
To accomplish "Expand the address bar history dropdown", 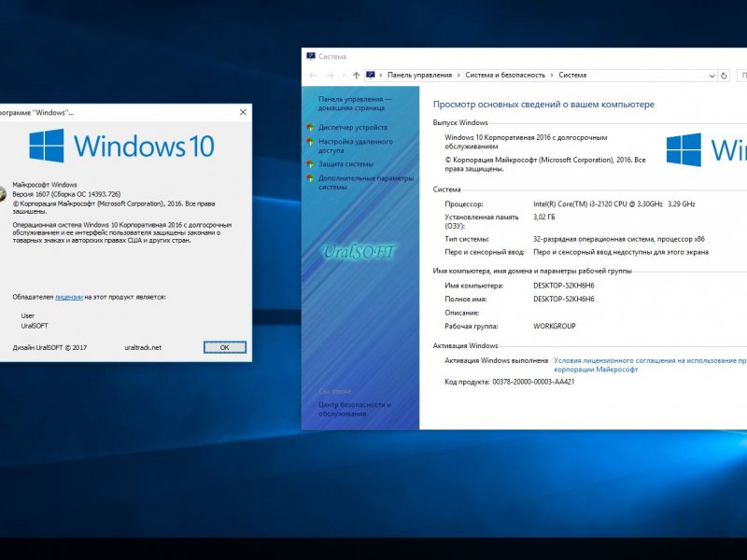I will point(712,76).
